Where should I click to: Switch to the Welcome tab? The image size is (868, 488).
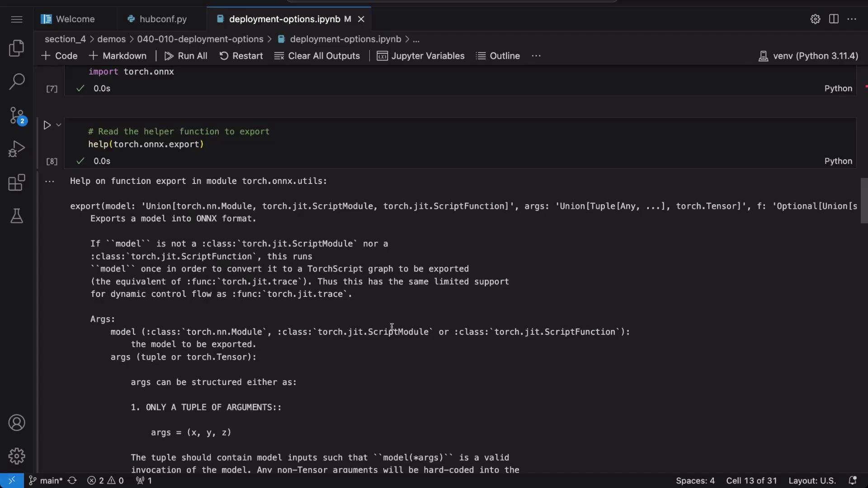[75, 19]
